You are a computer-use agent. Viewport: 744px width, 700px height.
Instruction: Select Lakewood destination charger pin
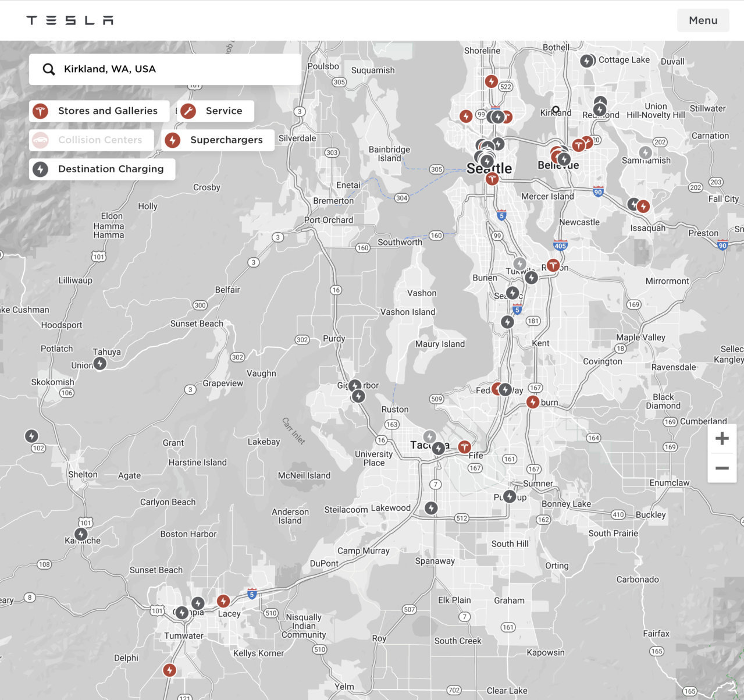click(x=431, y=508)
